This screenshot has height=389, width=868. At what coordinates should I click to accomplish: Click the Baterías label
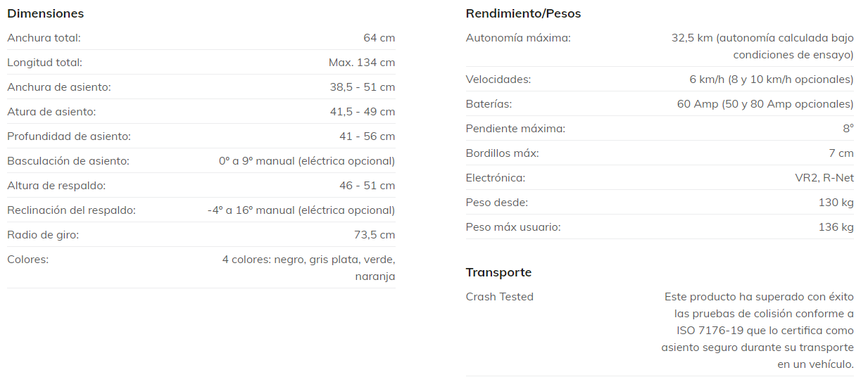click(x=489, y=103)
